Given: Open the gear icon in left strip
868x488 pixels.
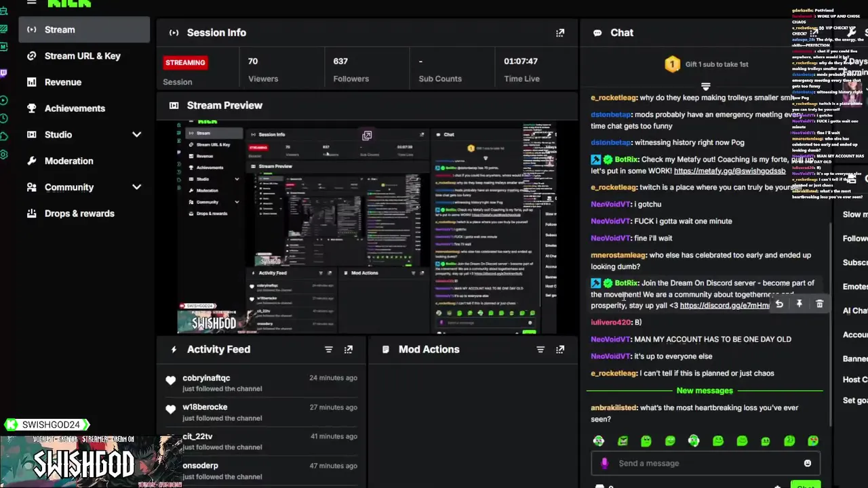Looking at the screenshot, I should (x=4, y=155).
